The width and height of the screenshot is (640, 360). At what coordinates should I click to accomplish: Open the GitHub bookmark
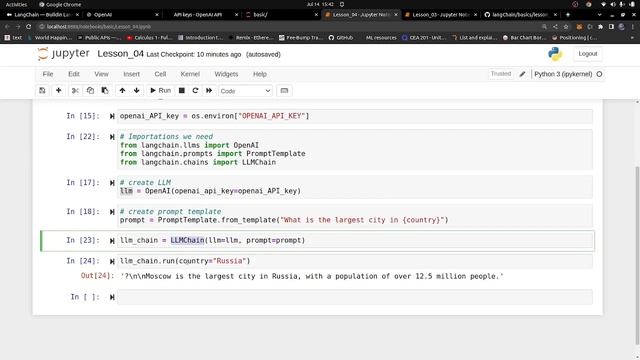pyautogui.click(x=341, y=38)
